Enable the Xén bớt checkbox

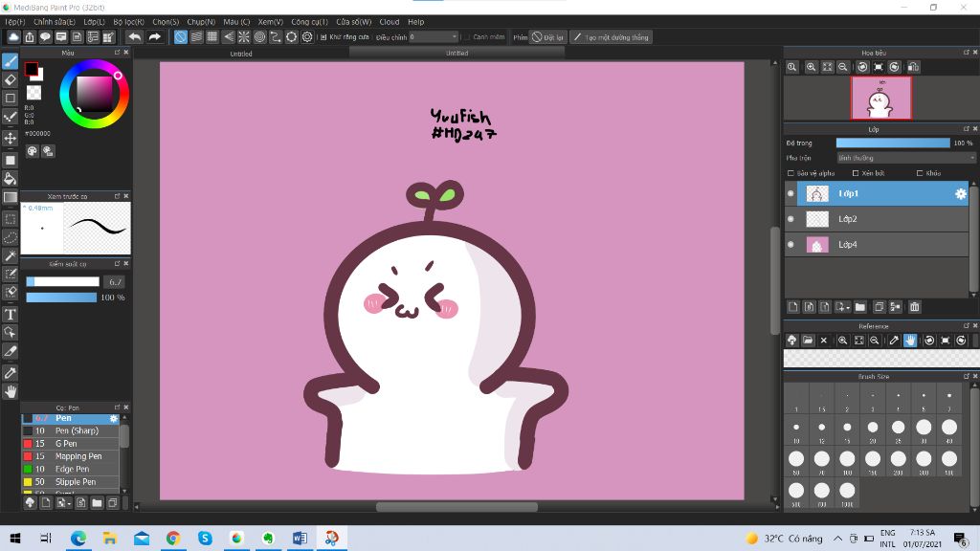tap(856, 173)
